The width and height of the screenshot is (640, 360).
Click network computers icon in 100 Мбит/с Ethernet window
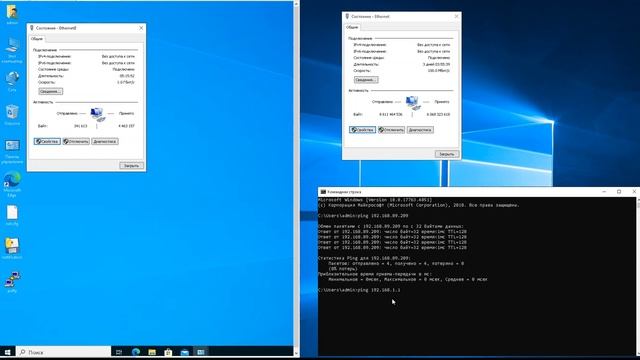[413, 103]
